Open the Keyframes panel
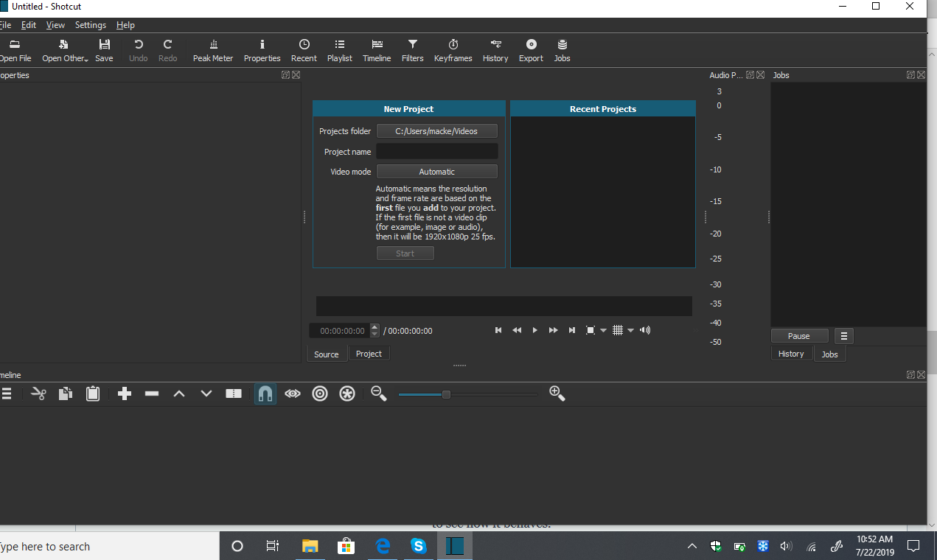The height and width of the screenshot is (560, 937). (x=453, y=50)
